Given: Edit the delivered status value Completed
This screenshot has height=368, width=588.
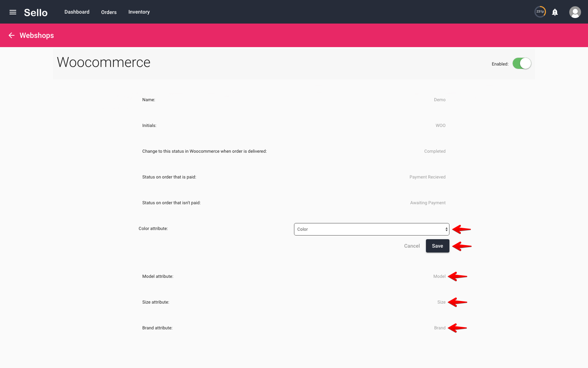Looking at the screenshot, I should click(435, 151).
